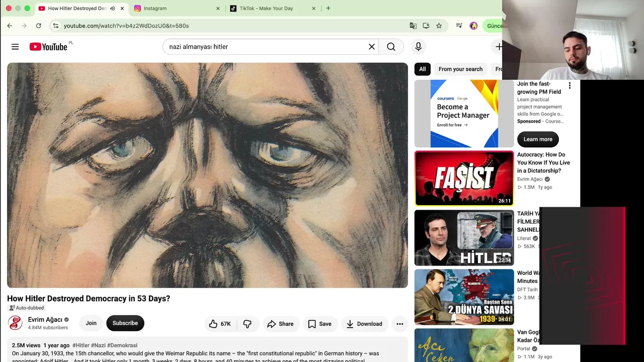Reload the page
Viewport: 644px width, 362px height.
(38, 26)
